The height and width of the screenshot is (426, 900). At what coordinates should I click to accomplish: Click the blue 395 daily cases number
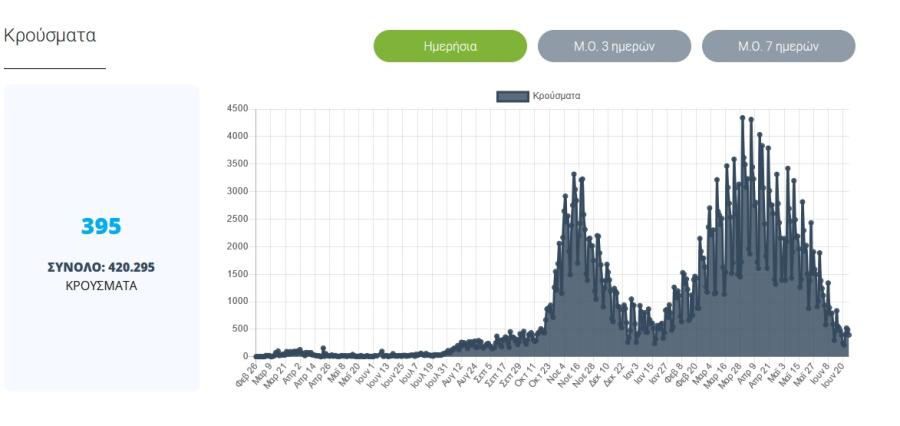[x=101, y=226]
